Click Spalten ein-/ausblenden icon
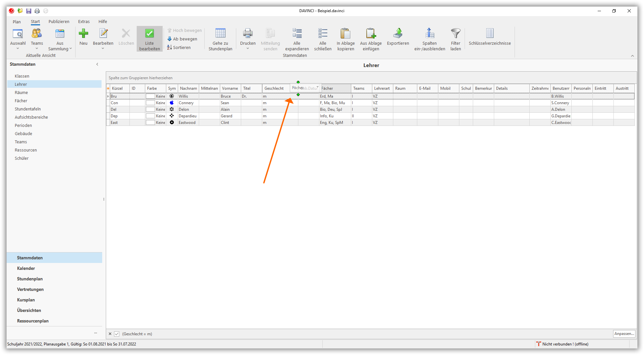The image size is (644, 355). (429, 34)
